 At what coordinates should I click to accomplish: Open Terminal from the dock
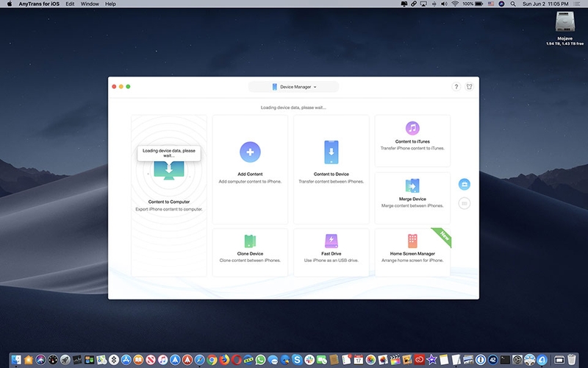tap(505, 360)
